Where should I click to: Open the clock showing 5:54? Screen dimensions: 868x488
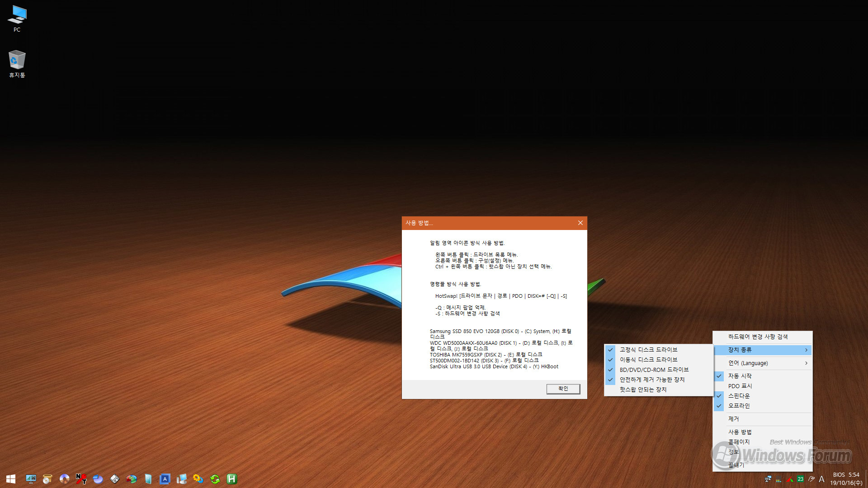[x=846, y=479]
